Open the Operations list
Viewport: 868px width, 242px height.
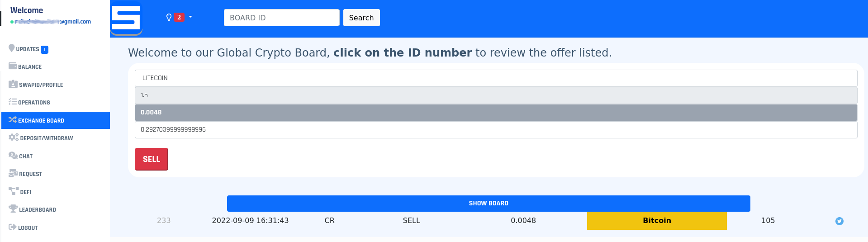pos(29,102)
